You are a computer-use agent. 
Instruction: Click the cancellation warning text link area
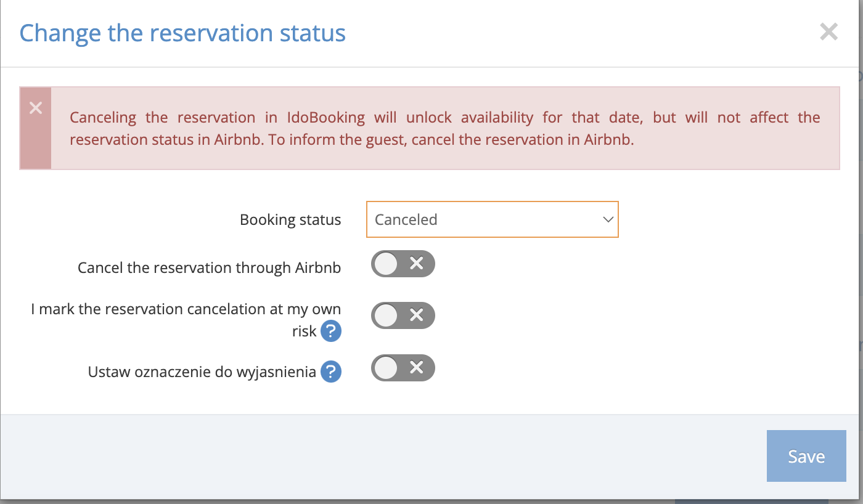click(444, 128)
